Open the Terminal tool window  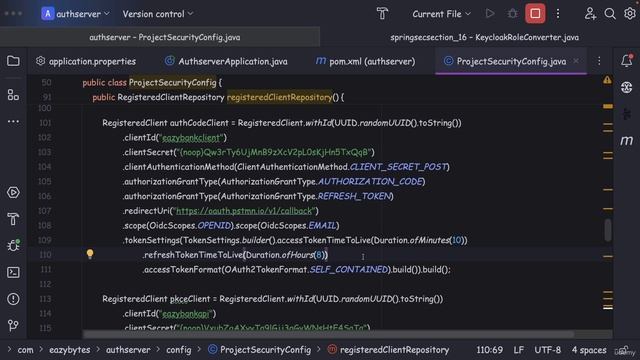pyautogui.click(x=13, y=272)
